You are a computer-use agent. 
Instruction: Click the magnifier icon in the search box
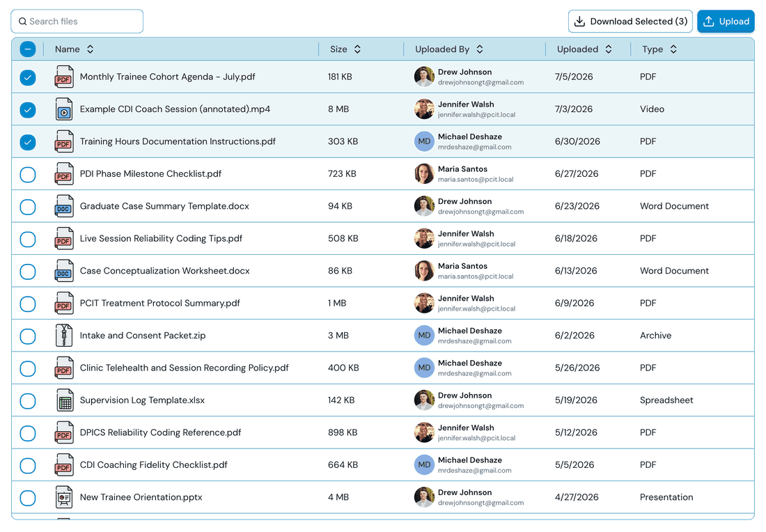click(x=22, y=22)
